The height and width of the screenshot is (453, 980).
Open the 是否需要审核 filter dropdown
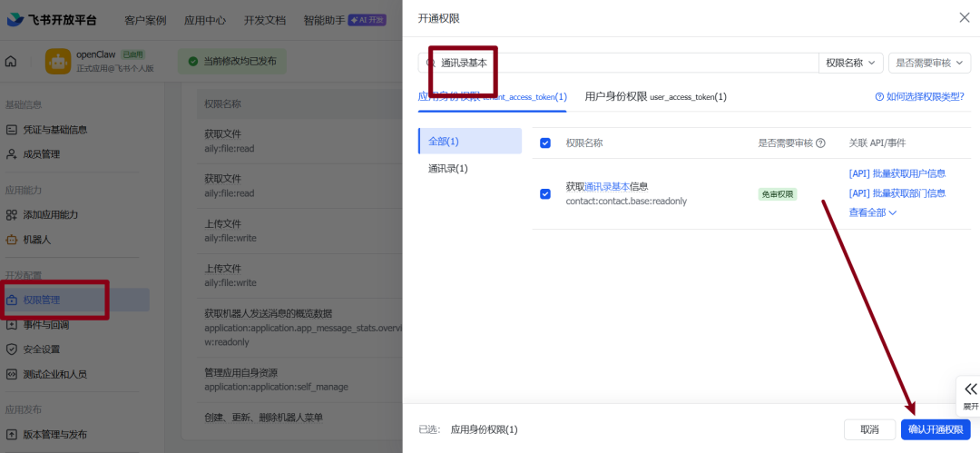pos(929,63)
